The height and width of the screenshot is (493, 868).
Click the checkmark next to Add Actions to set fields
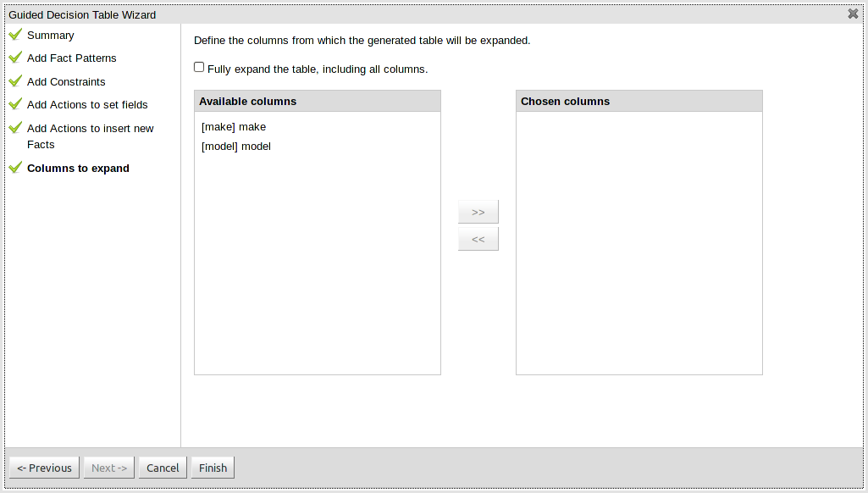pyautogui.click(x=14, y=104)
